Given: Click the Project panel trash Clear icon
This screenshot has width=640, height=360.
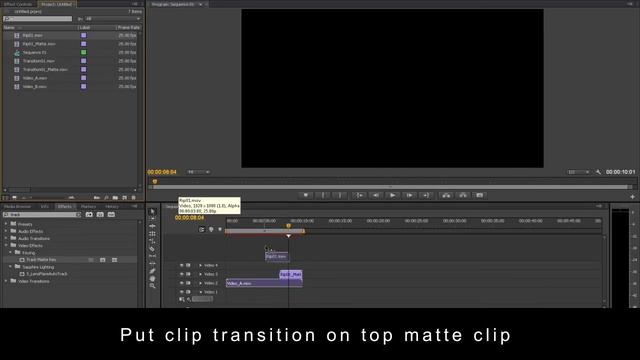Looking at the screenshot, I should pyautogui.click(x=133, y=198).
